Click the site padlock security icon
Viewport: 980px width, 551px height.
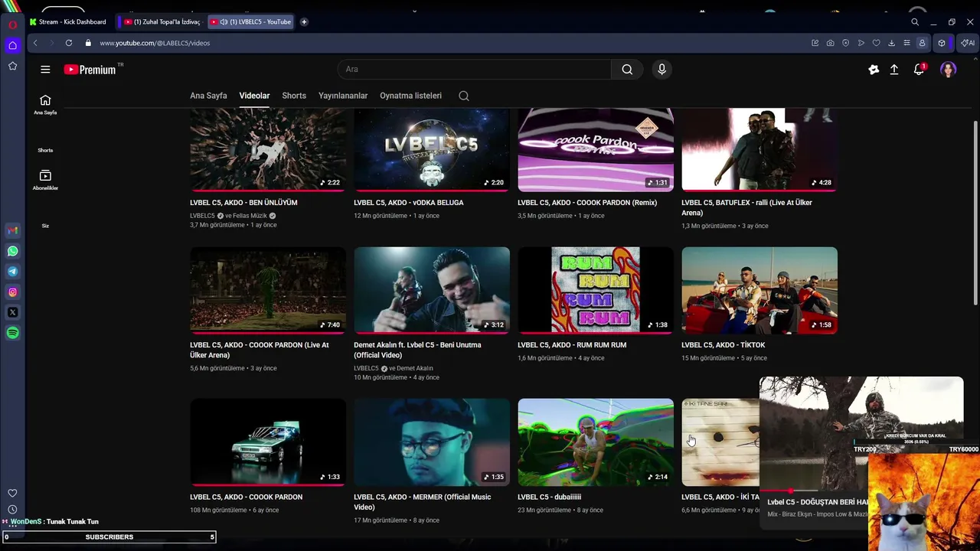point(88,43)
